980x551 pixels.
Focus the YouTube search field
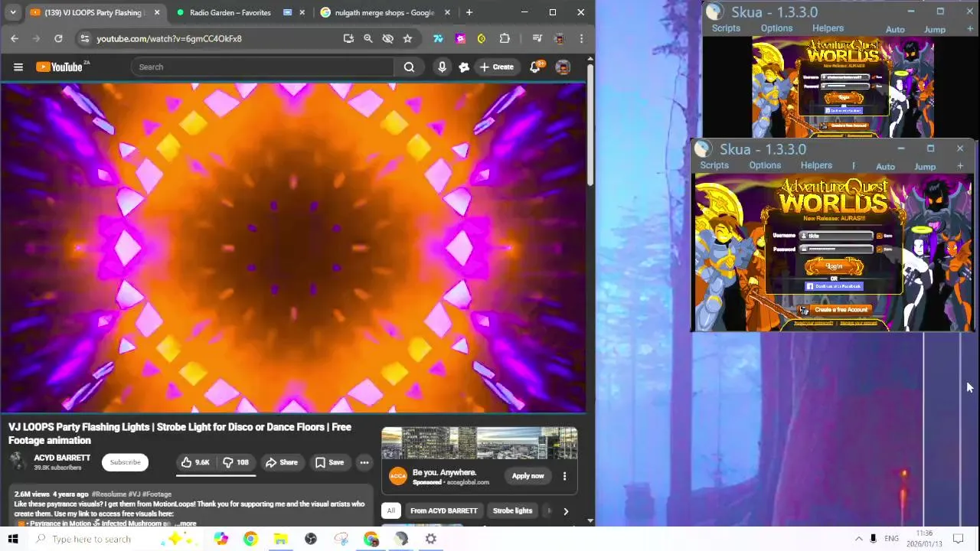(x=262, y=67)
